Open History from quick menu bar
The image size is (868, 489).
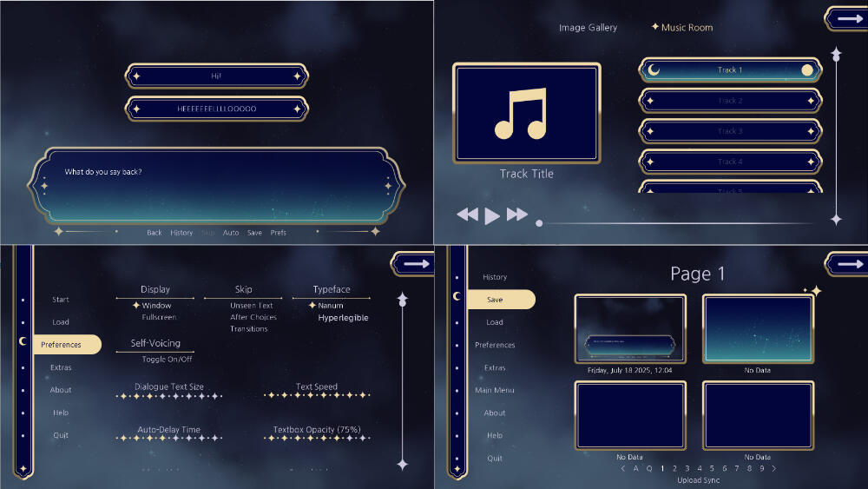[x=181, y=233]
